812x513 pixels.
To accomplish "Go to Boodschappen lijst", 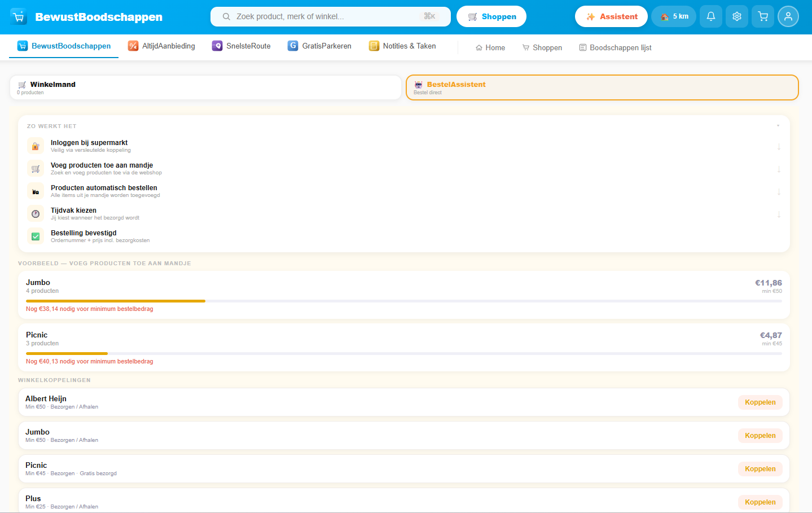I will pos(615,48).
